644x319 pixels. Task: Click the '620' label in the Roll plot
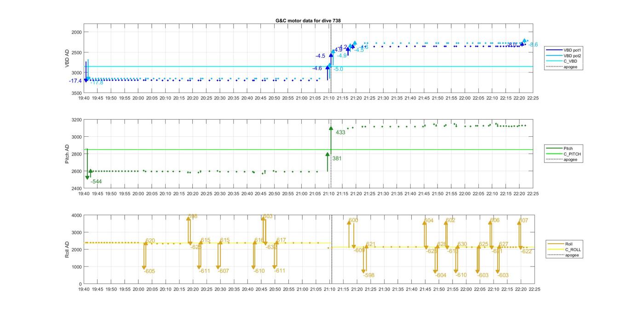tap(150, 241)
